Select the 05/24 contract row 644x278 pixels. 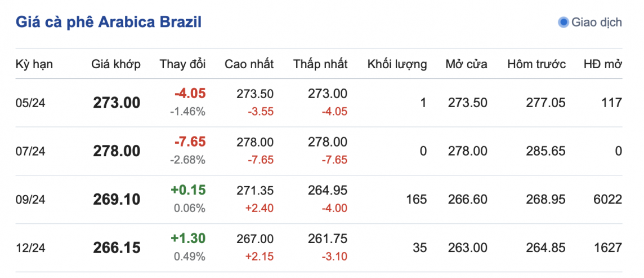(x=29, y=103)
